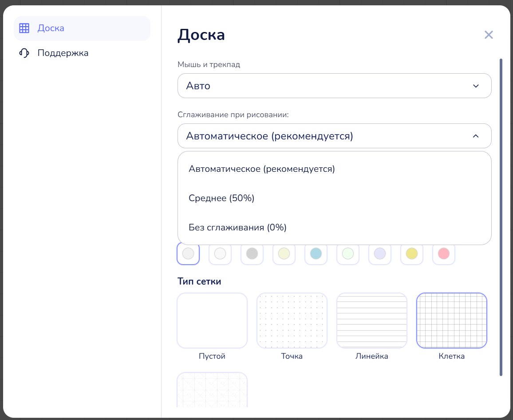The width and height of the screenshot is (513, 420).
Task: Collapse the Сглаживание при рисовании dropdown
Action: point(334,136)
